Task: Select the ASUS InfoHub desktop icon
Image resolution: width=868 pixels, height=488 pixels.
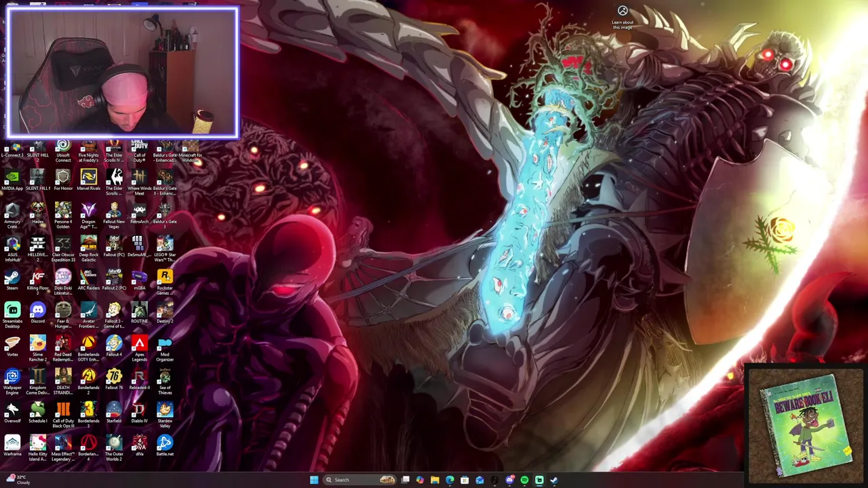Action: coord(12,250)
